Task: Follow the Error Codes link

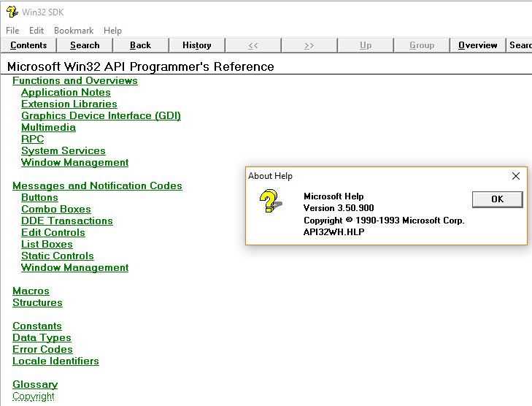Action: click(43, 349)
